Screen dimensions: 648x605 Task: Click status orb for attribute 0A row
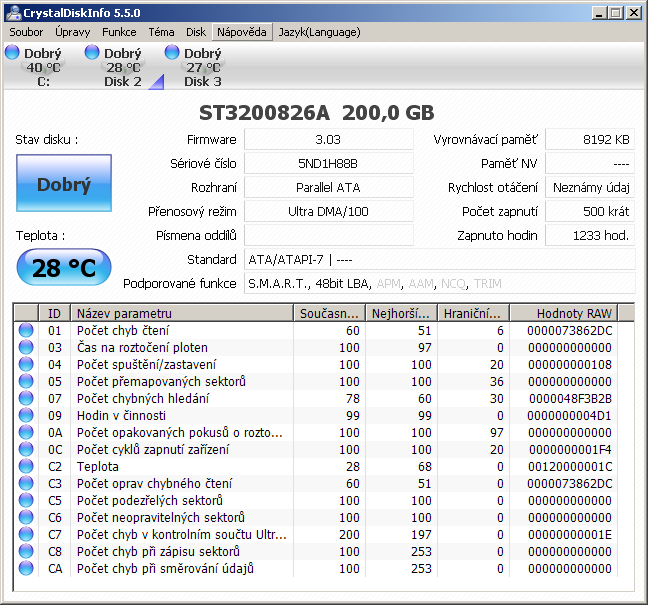[26, 432]
